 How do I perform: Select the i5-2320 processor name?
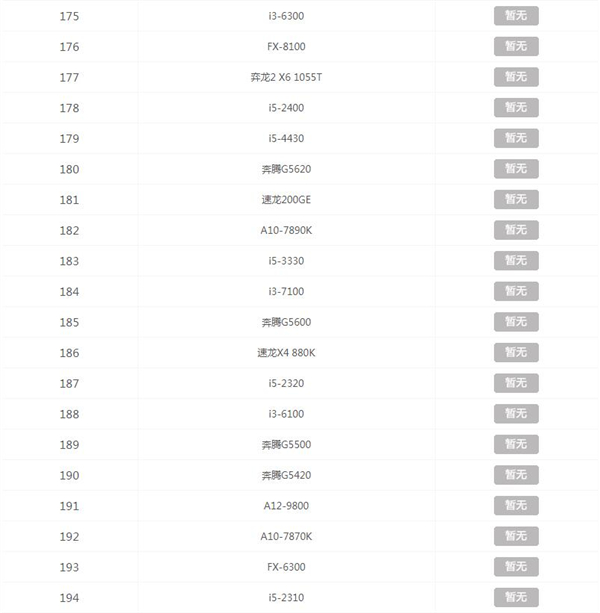tap(286, 383)
